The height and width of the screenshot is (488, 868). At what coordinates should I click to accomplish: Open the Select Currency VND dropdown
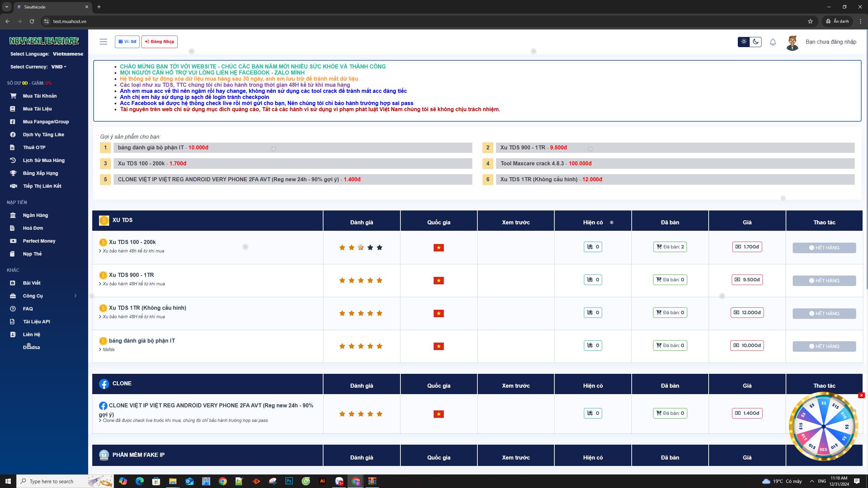(59, 67)
